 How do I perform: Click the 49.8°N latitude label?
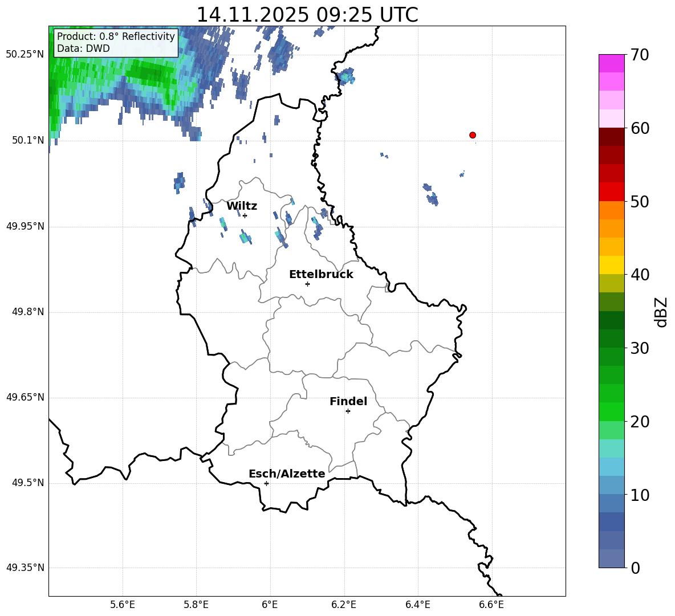28,312
